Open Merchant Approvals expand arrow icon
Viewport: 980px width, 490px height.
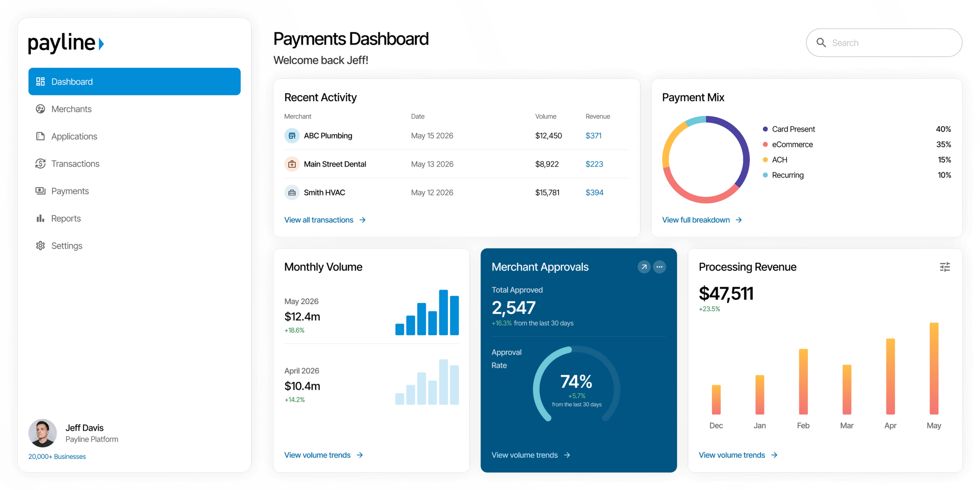[x=644, y=267]
